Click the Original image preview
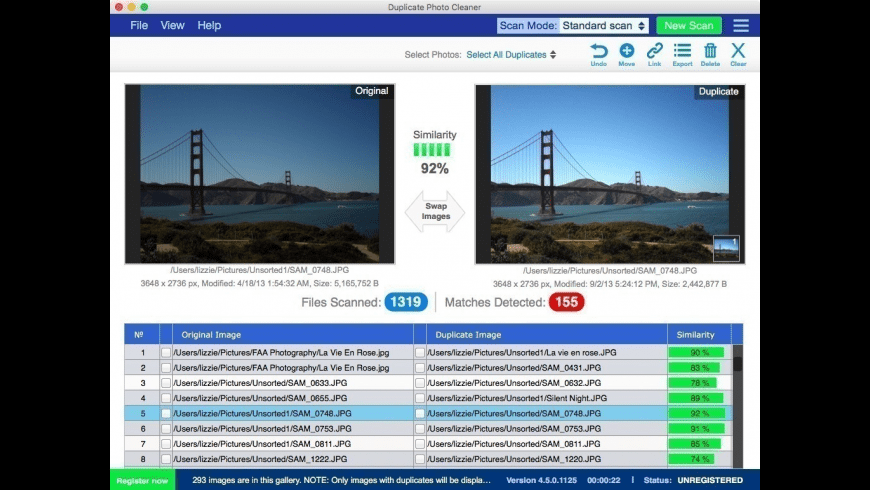Image resolution: width=870 pixels, height=490 pixels. click(x=260, y=174)
